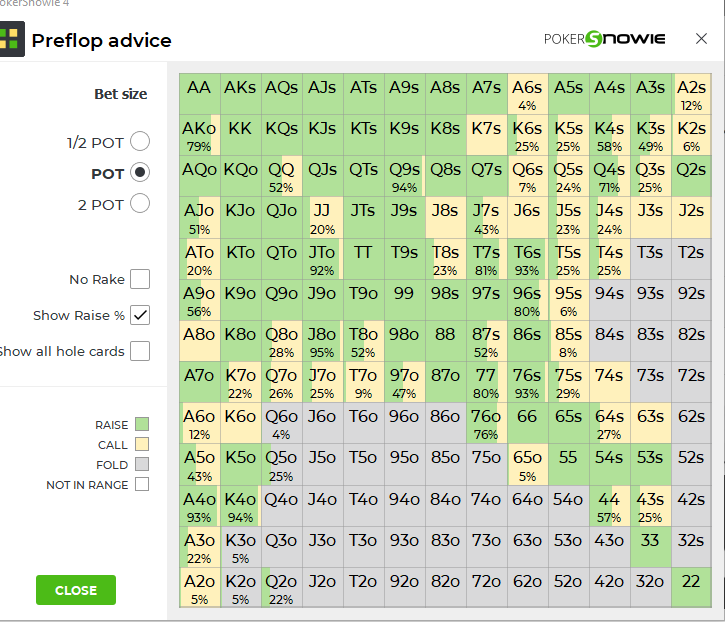Select the POT bet size radio button
Image resolution: width=725 pixels, height=622 pixels.
(x=140, y=172)
